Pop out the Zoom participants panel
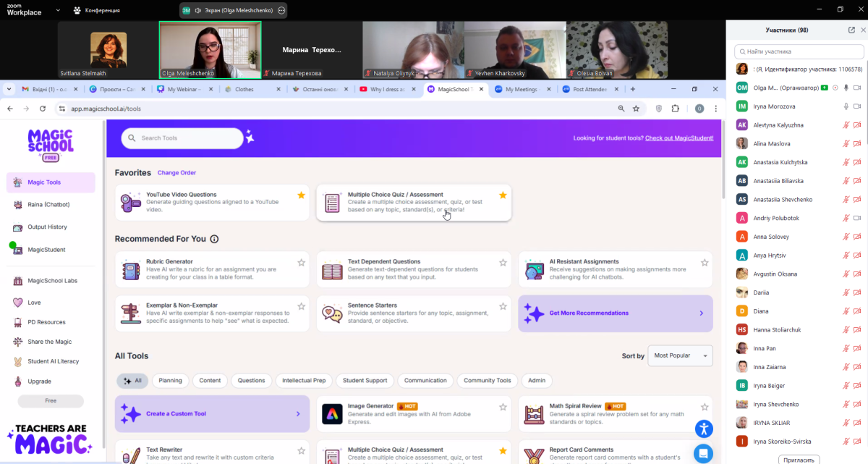Viewport: 868px width, 464px height. tap(851, 30)
